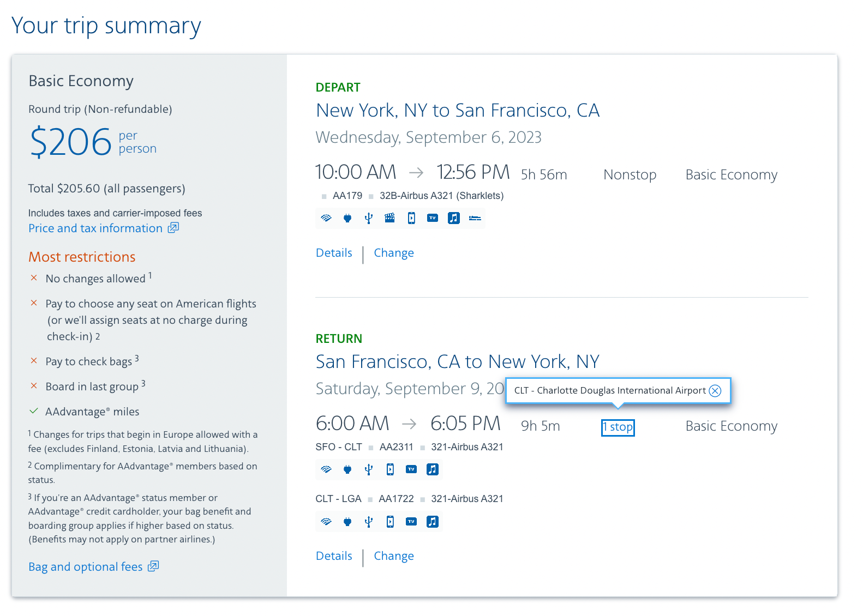The image size is (863, 616).
Task: Click USB icon under CLT - LGA flight
Action: pyautogui.click(x=369, y=522)
